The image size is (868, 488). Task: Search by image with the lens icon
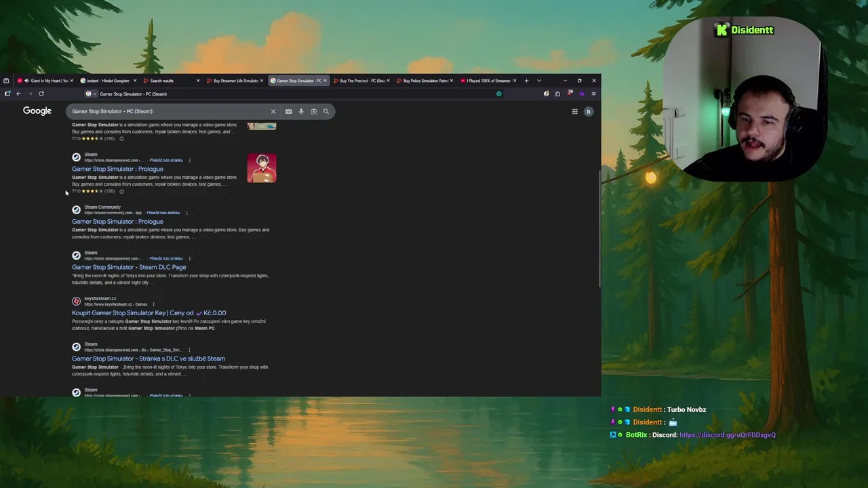click(x=313, y=111)
